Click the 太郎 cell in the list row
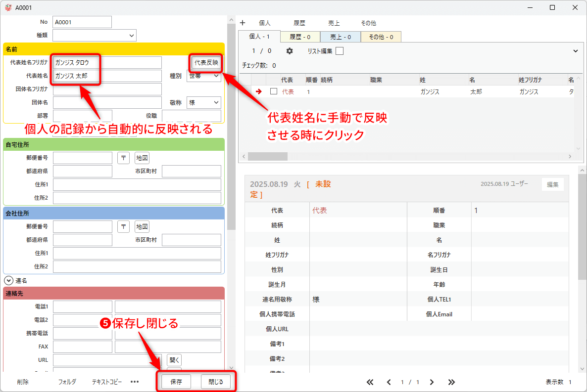The image size is (587, 392). 476,91
